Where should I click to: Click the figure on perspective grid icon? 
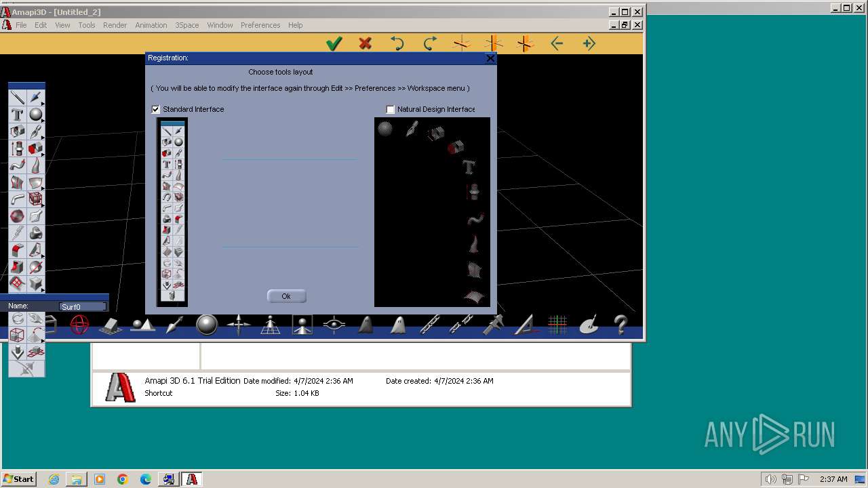(270, 325)
